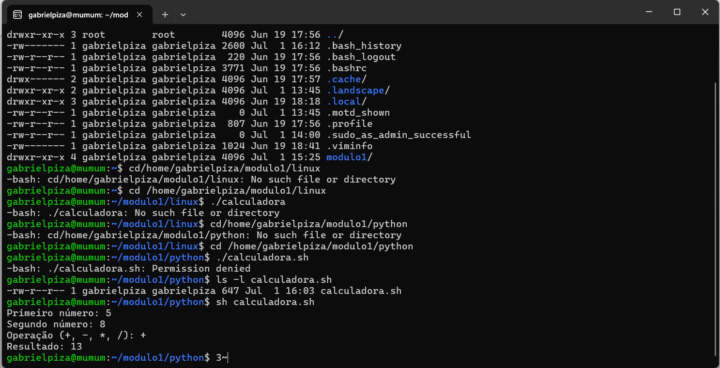
Task: Click the .cache/ directory name
Action: click(346, 79)
